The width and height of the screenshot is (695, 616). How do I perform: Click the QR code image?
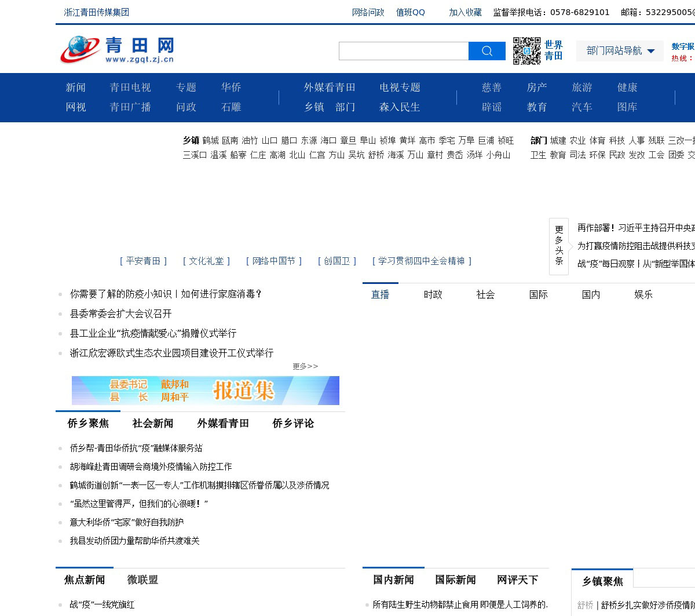(x=526, y=51)
